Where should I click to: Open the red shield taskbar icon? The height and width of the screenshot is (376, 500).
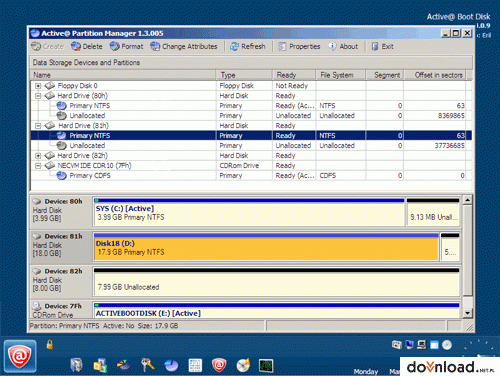click(x=219, y=366)
